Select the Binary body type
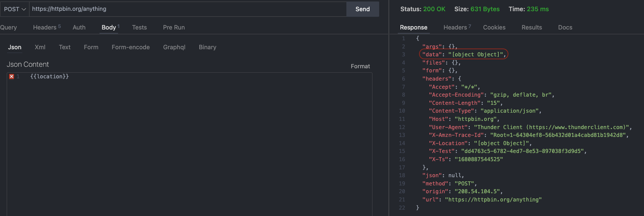The image size is (644, 216). click(207, 47)
